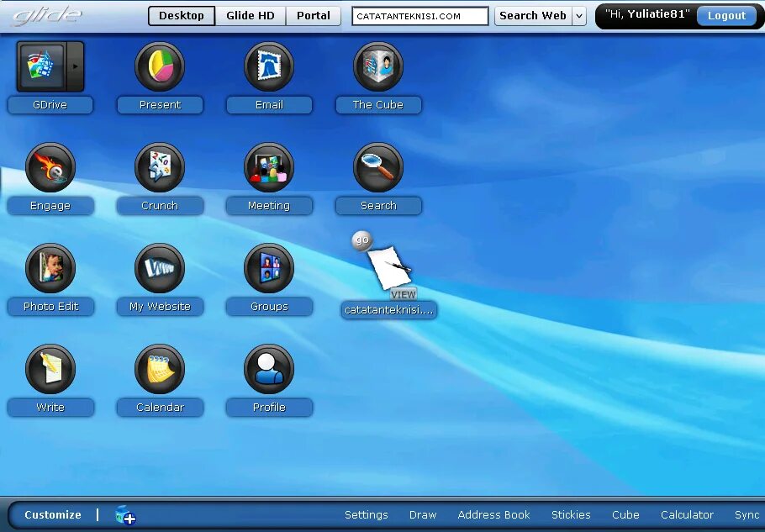Click The Cube label button
765x532 pixels.
(378, 105)
